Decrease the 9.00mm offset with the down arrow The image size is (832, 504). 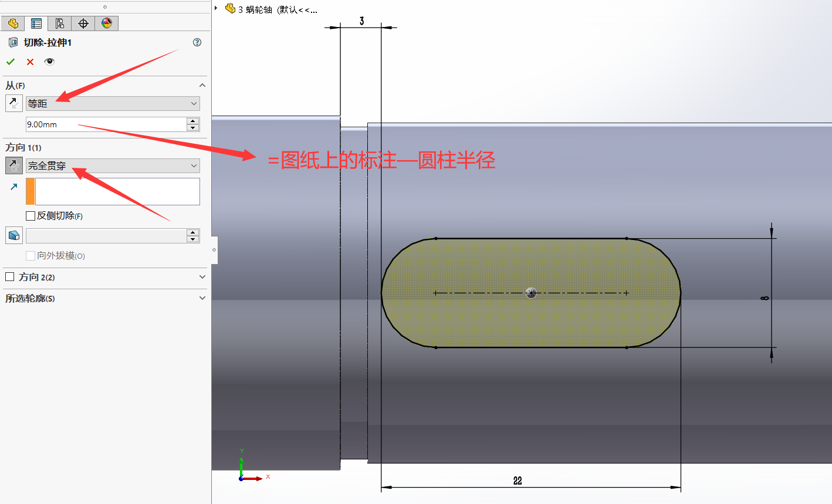tap(193, 128)
